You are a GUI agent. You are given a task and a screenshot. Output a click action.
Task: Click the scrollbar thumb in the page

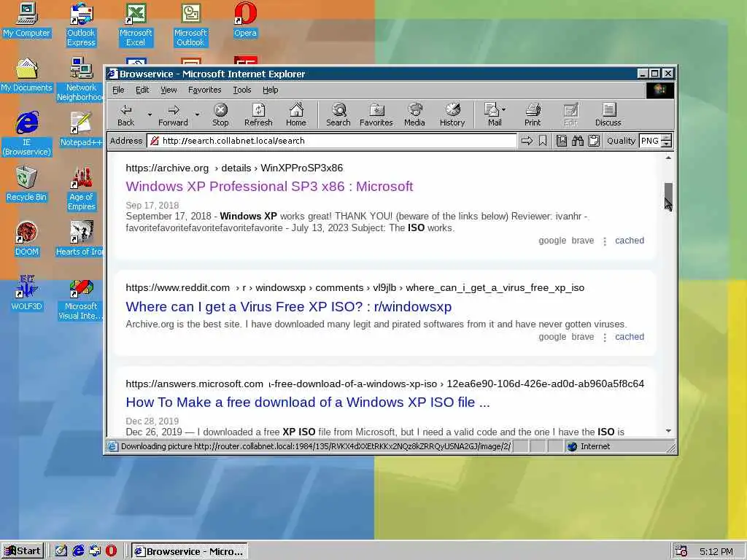pos(668,195)
